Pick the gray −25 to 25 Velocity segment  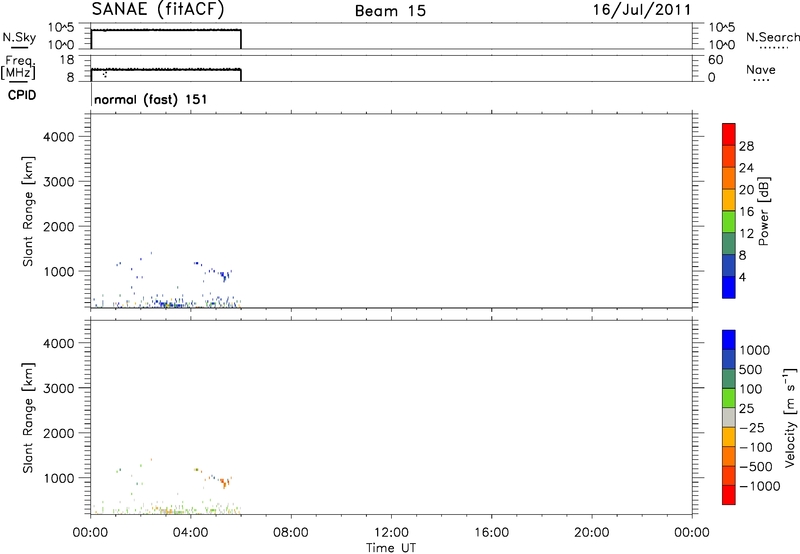point(729,418)
